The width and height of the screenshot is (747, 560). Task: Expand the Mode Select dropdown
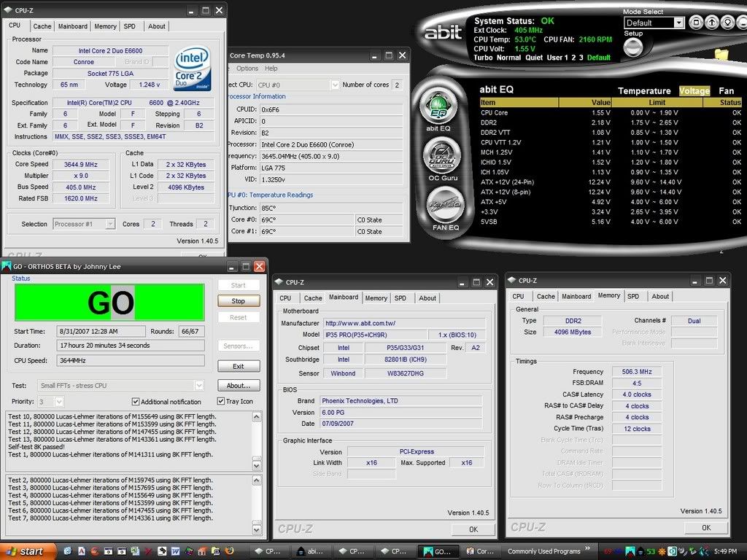[x=679, y=23]
